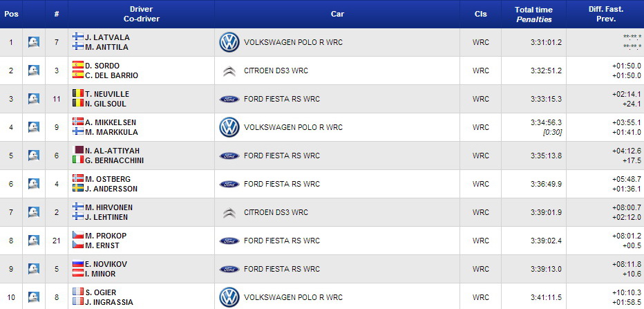The image size is (644, 309).
Task: Click the Pos column header
Action: pyautogui.click(x=11, y=14)
